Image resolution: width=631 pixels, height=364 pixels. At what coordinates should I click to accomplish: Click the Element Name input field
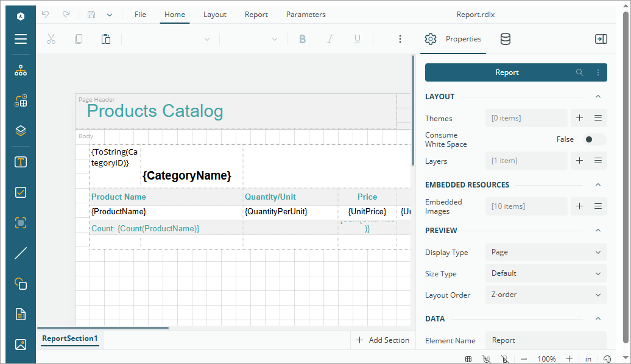pyautogui.click(x=546, y=340)
